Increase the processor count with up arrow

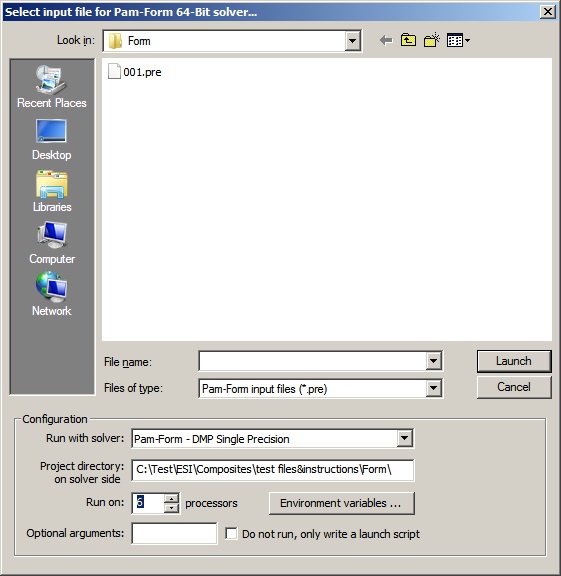point(171,499)
